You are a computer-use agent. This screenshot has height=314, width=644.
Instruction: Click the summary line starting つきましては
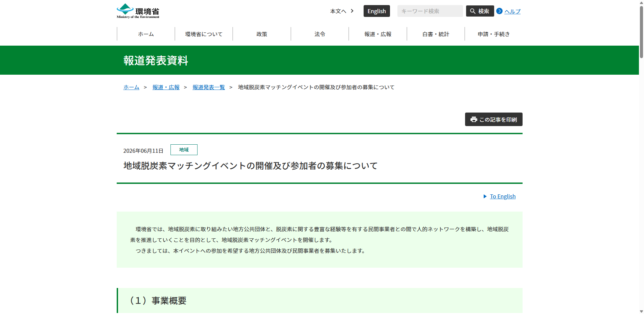pyautogui.click(x=251, y=251)
